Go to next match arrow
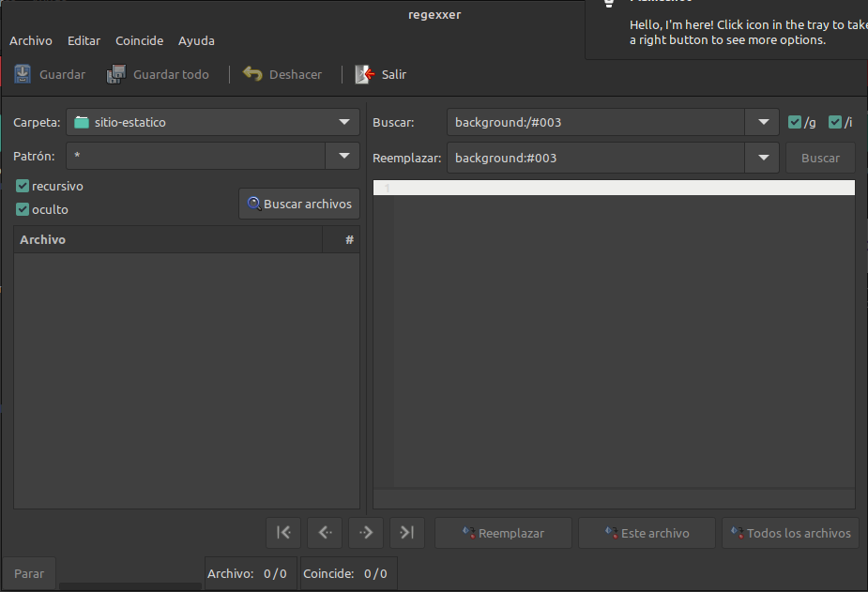This screenshot has width=868, height=592. point(366,533)
